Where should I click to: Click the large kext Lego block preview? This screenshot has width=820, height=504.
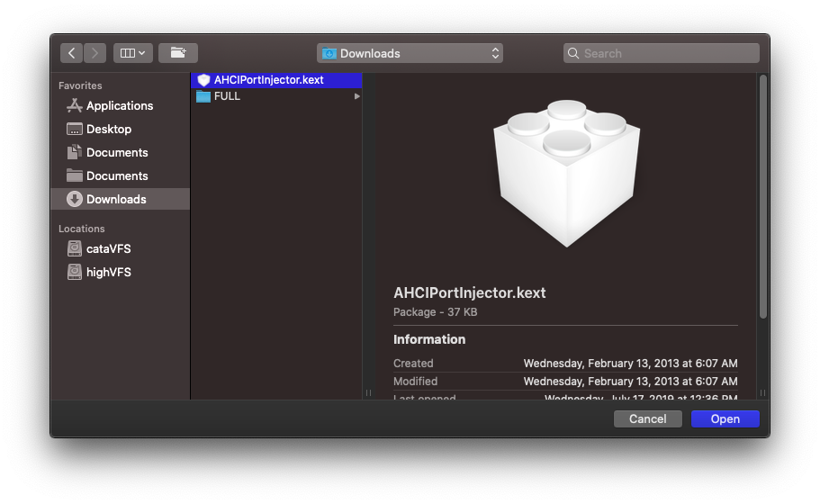click(566, 173)
